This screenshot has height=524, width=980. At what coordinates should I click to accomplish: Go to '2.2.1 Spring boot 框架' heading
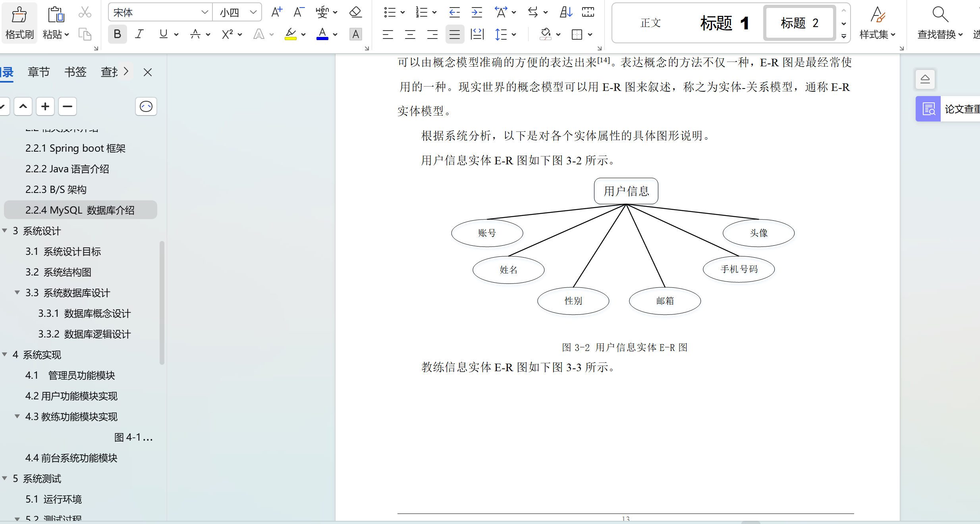pos(75,148)
